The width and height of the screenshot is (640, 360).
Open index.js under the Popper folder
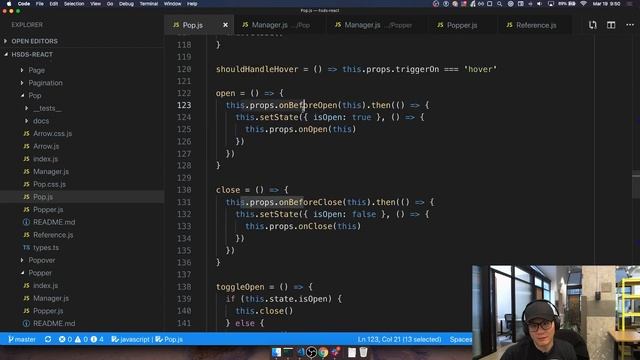tap(45, 285)
